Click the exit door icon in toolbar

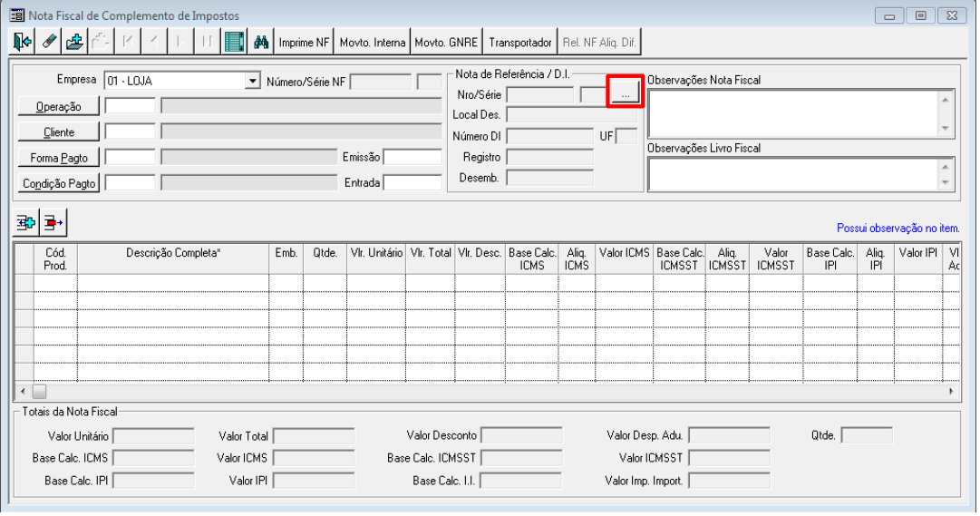(23, 42)
